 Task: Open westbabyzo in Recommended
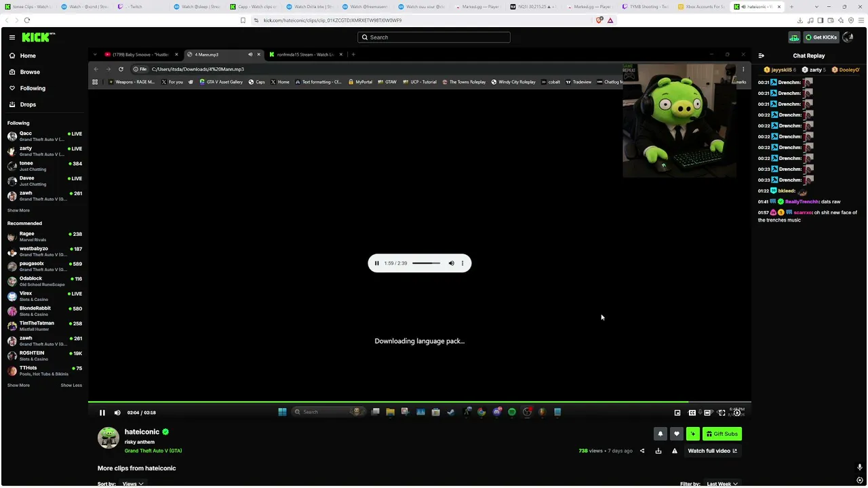coord(44,251)
